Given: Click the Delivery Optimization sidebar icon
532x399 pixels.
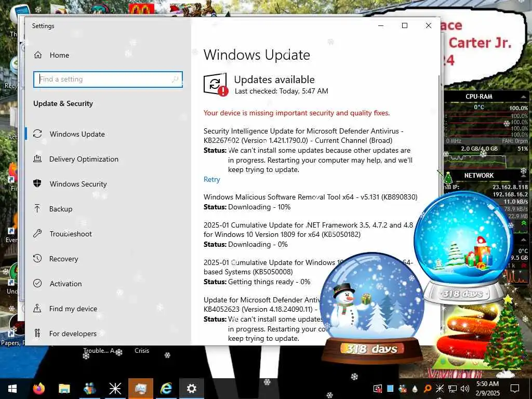Looking at the screenshot, I should (37, 158).
